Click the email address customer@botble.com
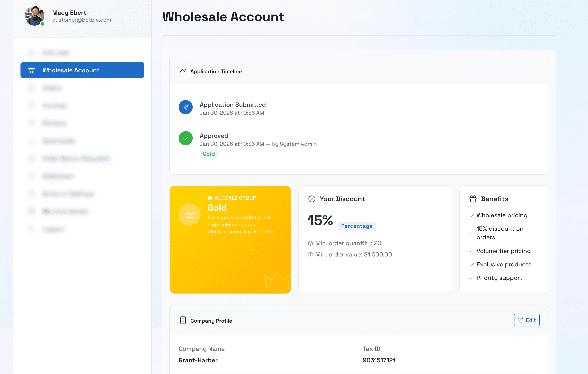This screenshot has height=374, width=588. 81,20
